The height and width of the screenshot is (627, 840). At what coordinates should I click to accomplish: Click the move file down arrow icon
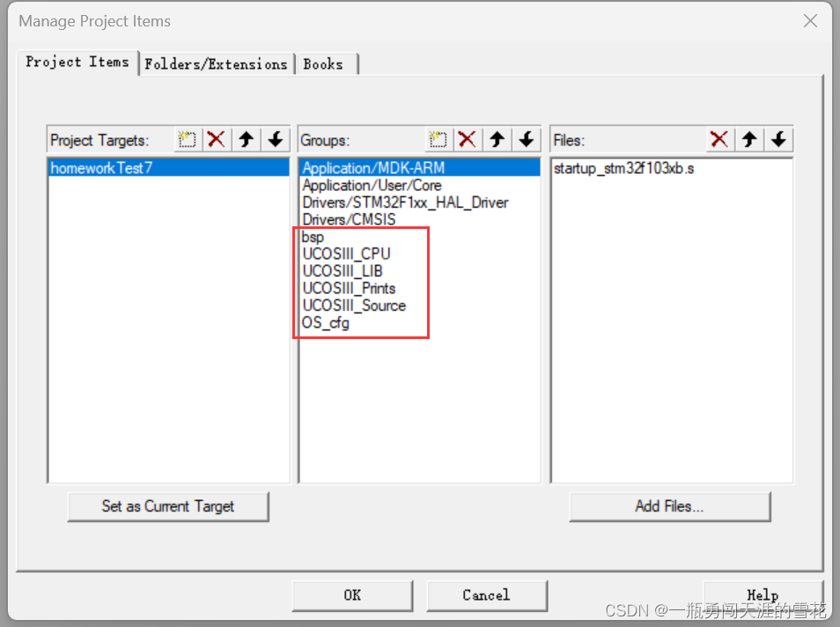click(x=777, y=139)
